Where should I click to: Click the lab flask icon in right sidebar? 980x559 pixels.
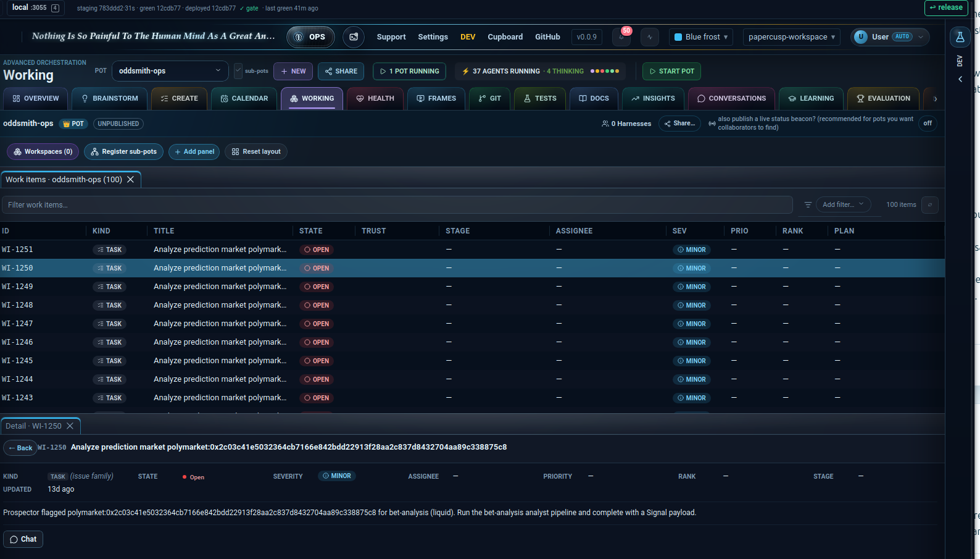pos(960,37)
